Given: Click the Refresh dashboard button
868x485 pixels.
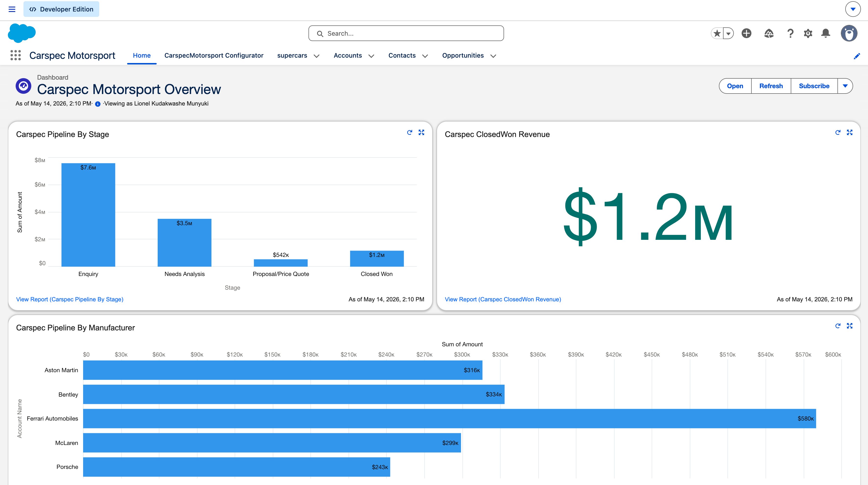Looking at the screenshot, I should (x=771, y=86).
